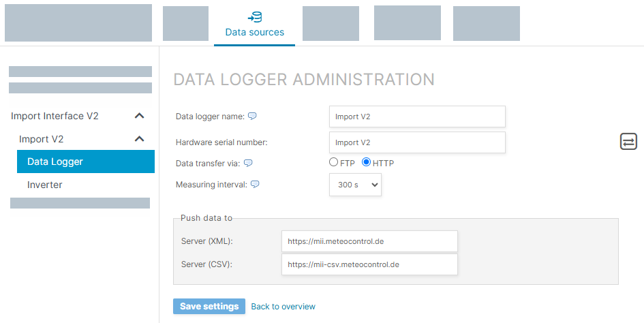Image resolution: width=644 pixels, height=323 pixels.
Task: Click the help icon beside Measuring interval
Action: click(256, 185)
